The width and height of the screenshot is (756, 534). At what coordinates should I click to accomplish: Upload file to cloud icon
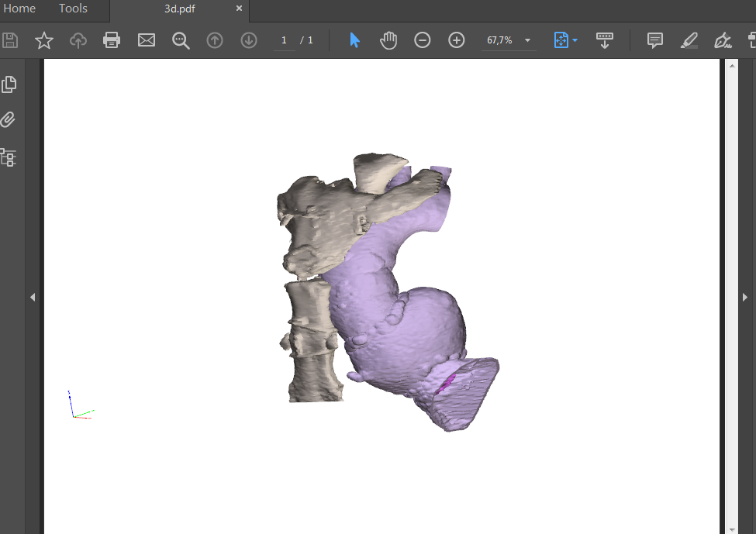tap(78, 40)
